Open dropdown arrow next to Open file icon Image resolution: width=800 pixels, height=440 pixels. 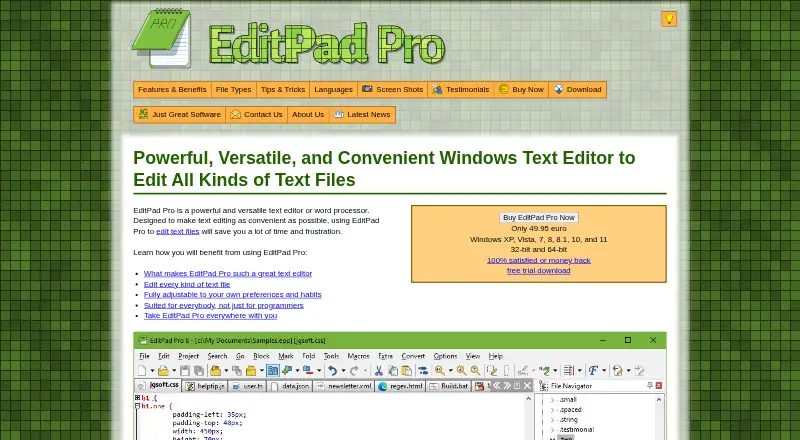(174, 371)
